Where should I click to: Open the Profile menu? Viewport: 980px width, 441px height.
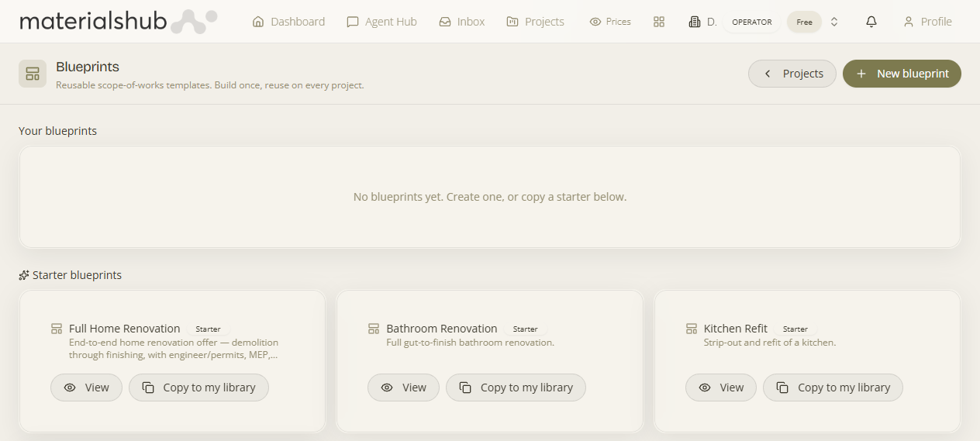click(927, 22)
